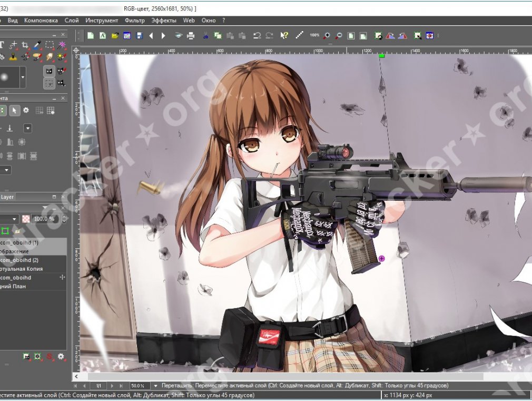Toggle the arrow pointer mode button

coord(14,110)
